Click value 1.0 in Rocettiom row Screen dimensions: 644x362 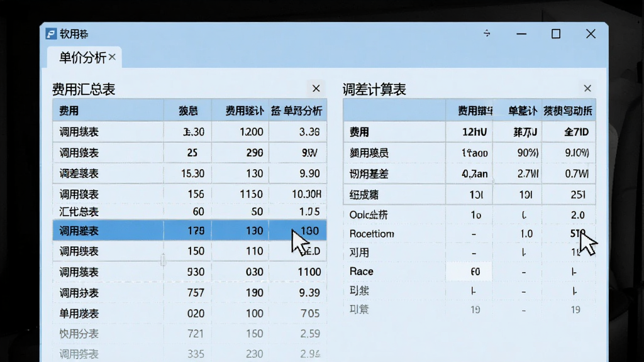(526, 234)
